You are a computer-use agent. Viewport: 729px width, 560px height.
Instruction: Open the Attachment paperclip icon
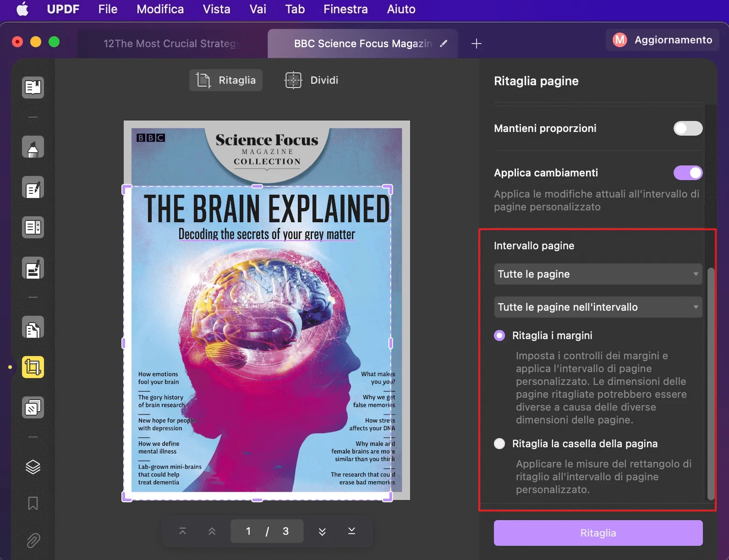click(33, 541)
